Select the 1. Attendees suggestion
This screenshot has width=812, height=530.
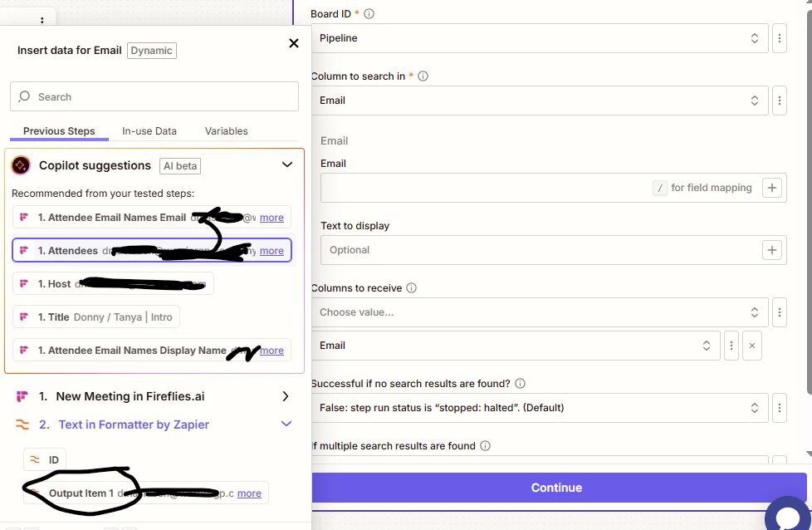152,250
